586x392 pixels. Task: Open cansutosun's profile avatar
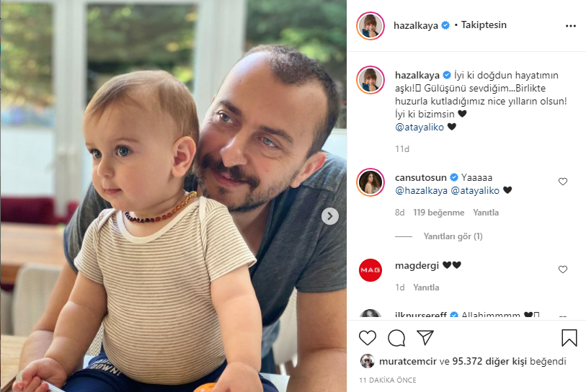(x=370, y=182)
